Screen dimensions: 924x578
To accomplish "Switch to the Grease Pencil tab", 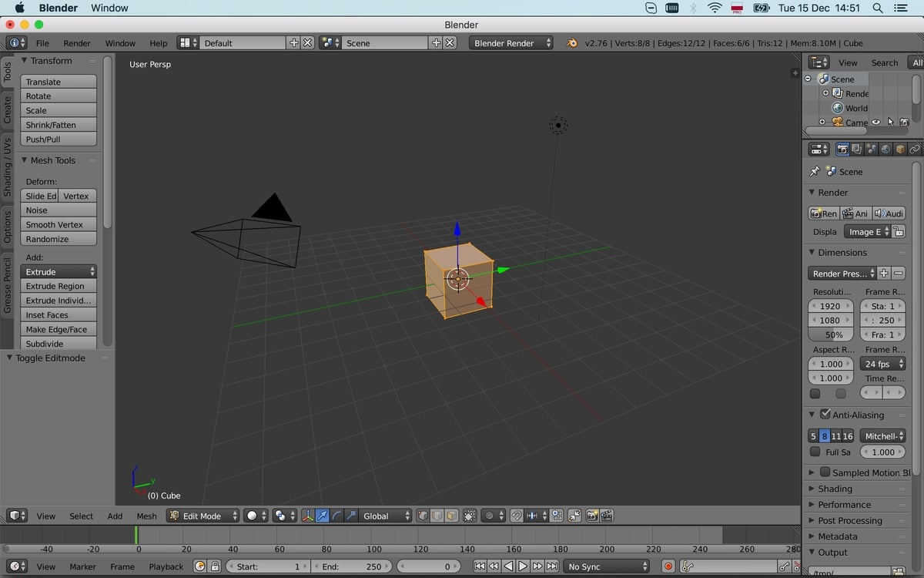I will coord(8,287).
